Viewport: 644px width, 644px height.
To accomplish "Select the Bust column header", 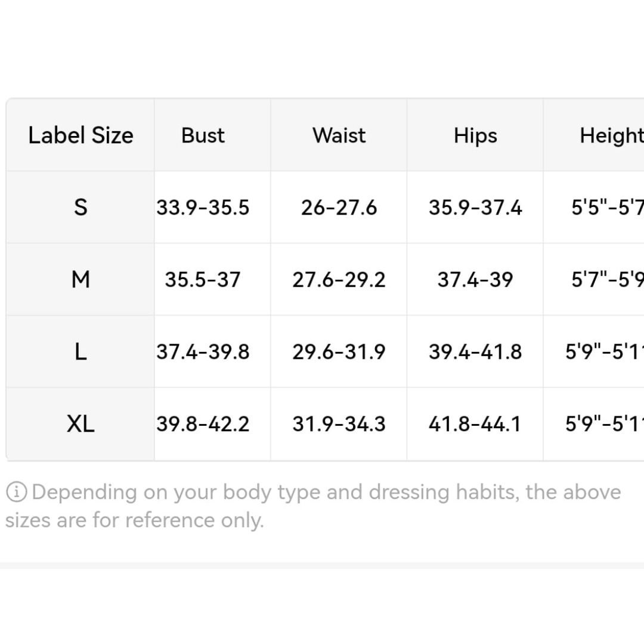I will coord(203,135).
